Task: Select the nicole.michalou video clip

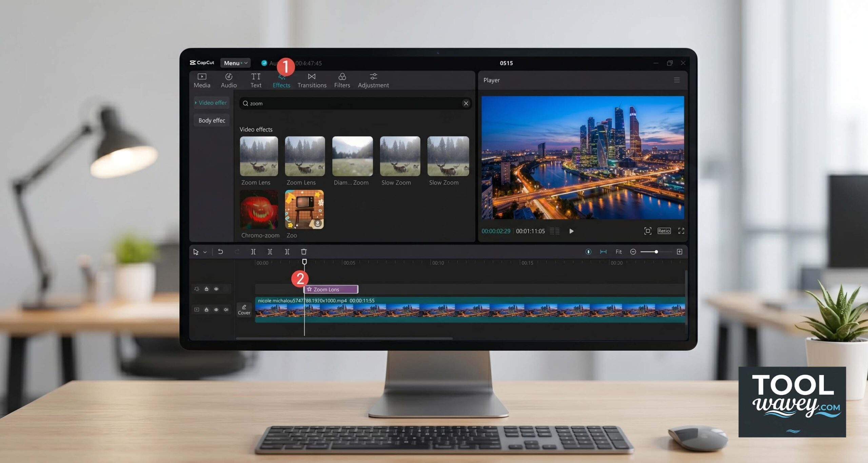Action: (470, 310)
